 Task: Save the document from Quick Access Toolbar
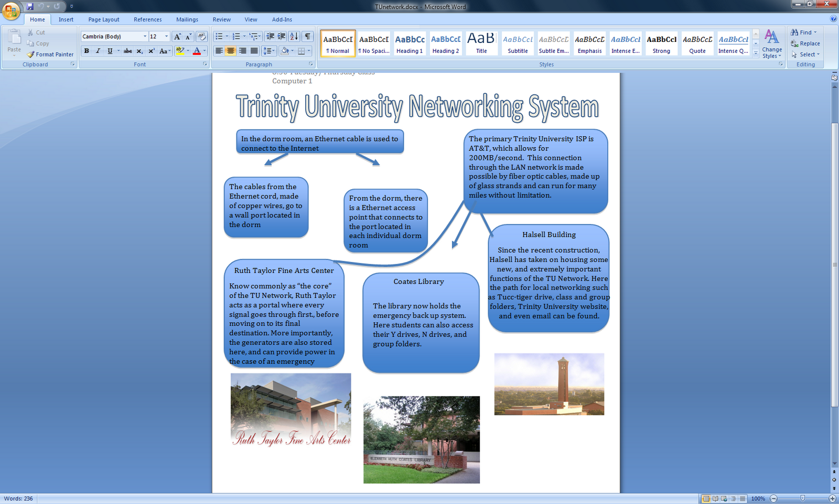30,6
